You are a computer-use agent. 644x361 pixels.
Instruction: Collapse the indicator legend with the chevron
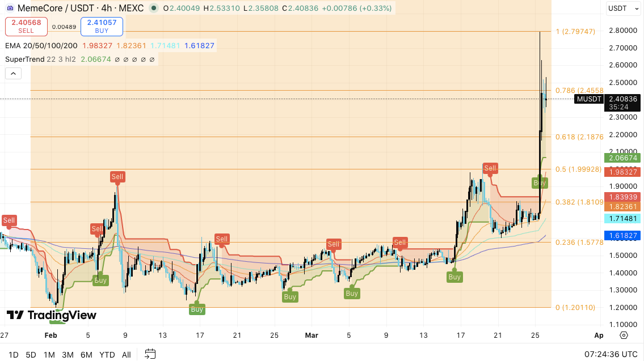click(13, 73)
